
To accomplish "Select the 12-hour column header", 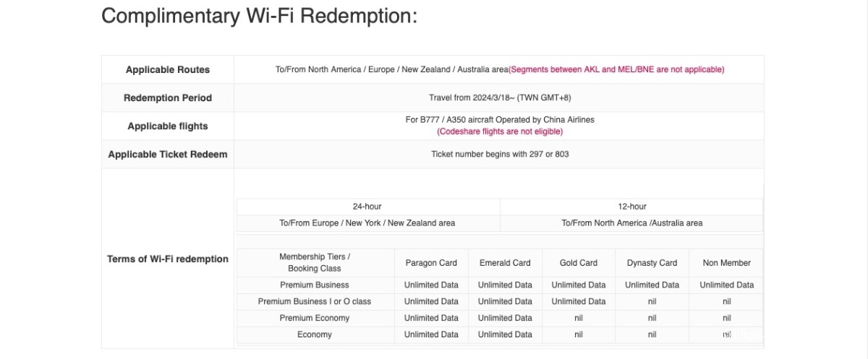I will point(632,207).
